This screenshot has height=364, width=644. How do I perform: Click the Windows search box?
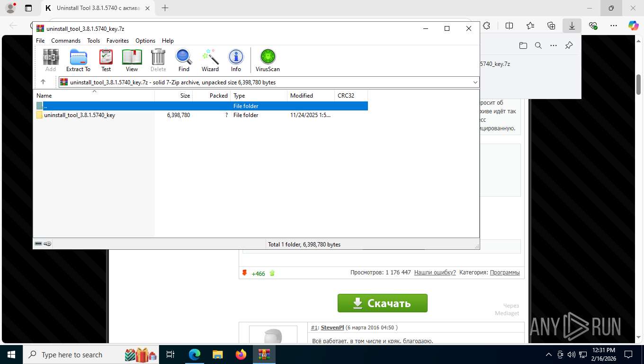click(x=91, y=355)
